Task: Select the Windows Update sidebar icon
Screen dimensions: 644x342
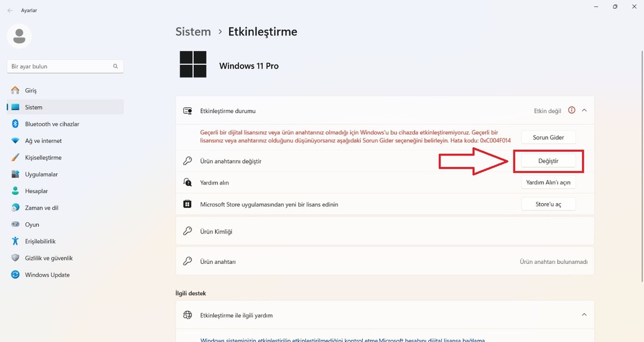Action: click(x=15, y=275)
